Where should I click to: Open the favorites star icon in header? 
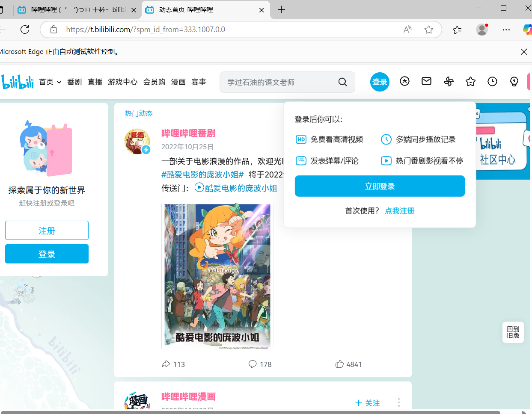click(470, 81)
